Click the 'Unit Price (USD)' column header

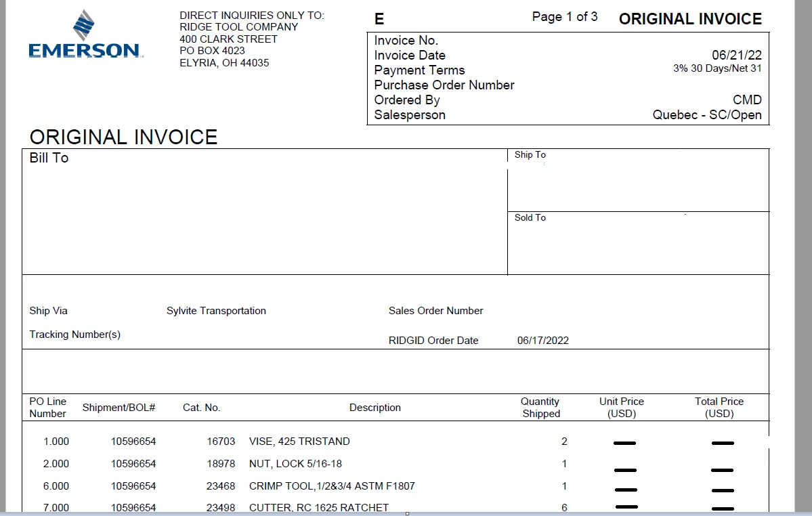622,407
